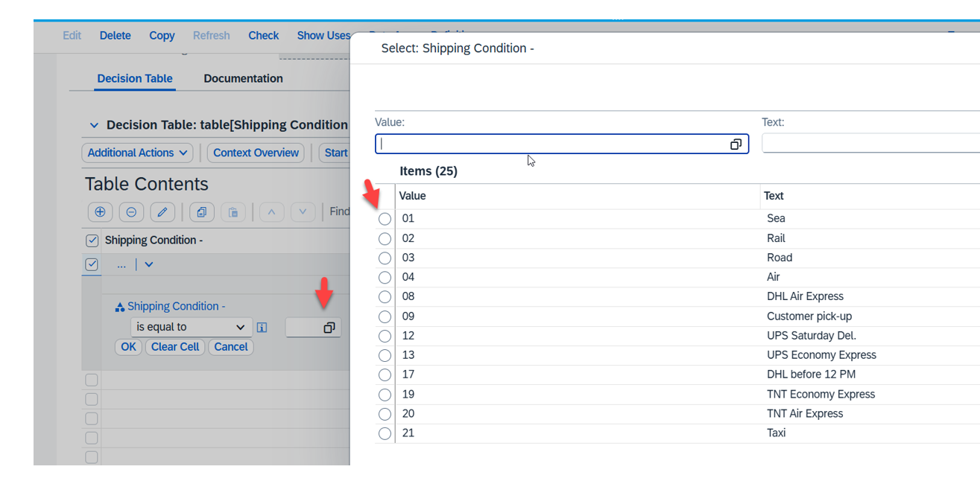
Task: Click the copy rows icon
Action: [201, 212]
